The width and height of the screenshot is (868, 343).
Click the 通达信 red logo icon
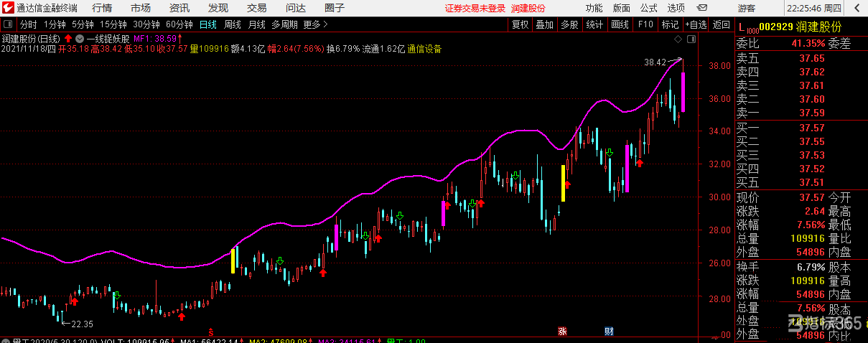(x=9, y=8)
